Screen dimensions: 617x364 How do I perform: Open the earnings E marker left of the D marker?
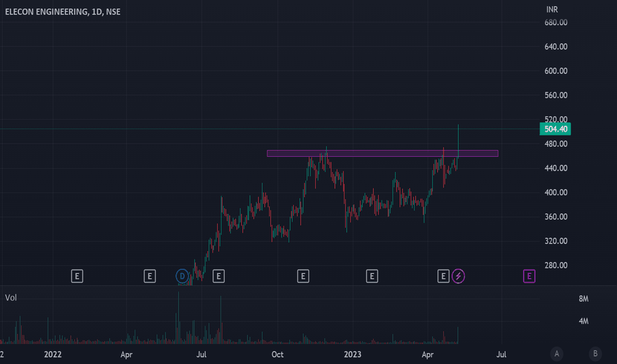[150, 276]
